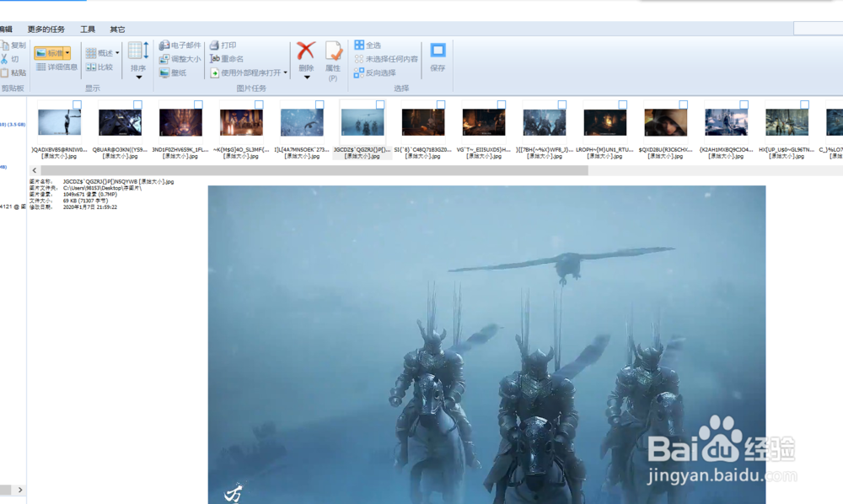Tick checkbox on ~K(M$G)4O_SL3MF thumbnail
Image resolution: width=843 pixels, height=504 pixels.
click(259, 105)
